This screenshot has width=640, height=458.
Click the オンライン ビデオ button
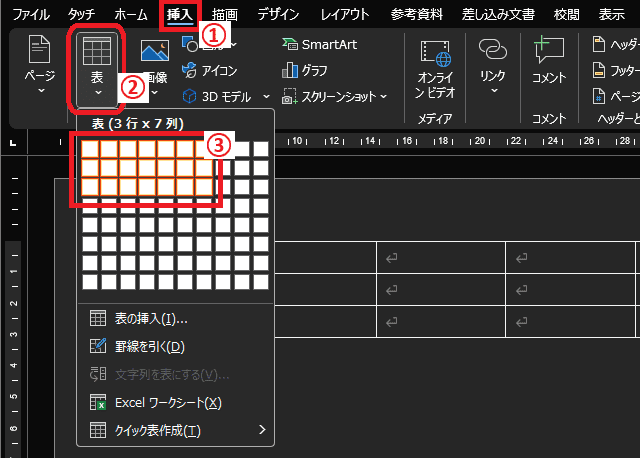tap(435, 66)
